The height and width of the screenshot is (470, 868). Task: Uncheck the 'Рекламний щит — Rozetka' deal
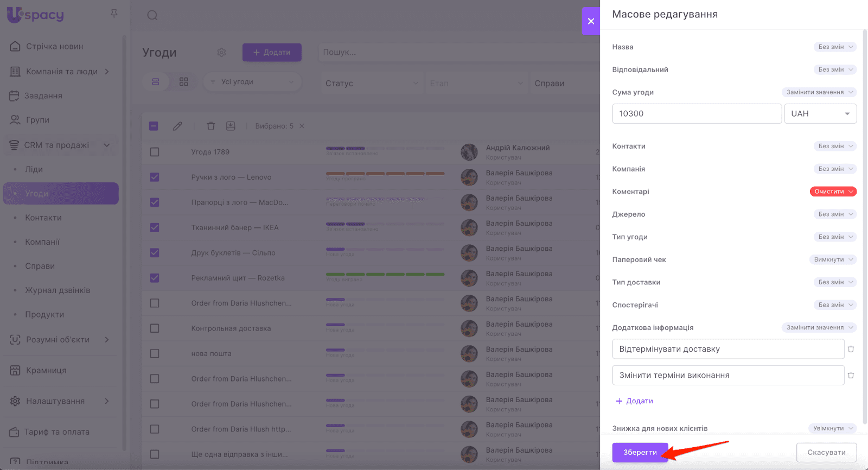pyautogui.click(x=155, y=278)
